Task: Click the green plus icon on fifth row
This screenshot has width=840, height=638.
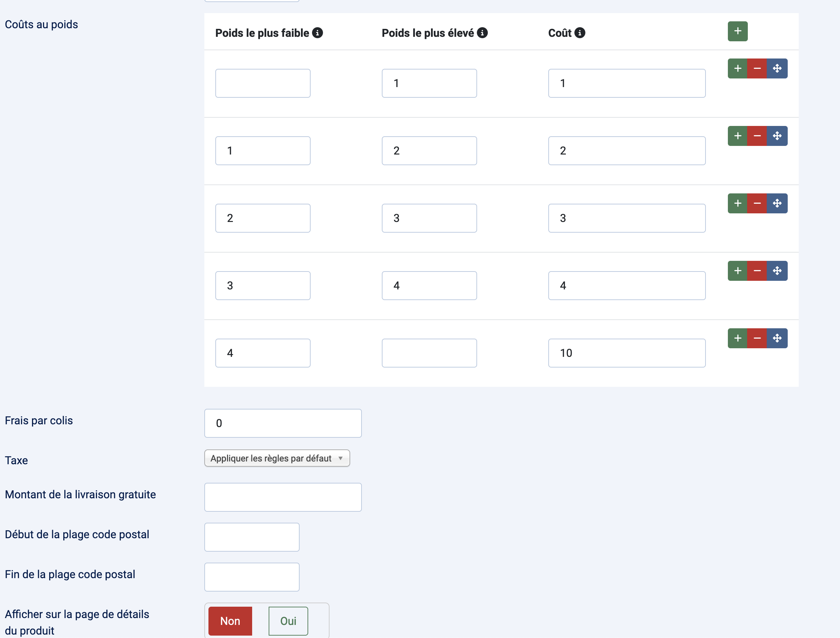Action: coord(738,338)
